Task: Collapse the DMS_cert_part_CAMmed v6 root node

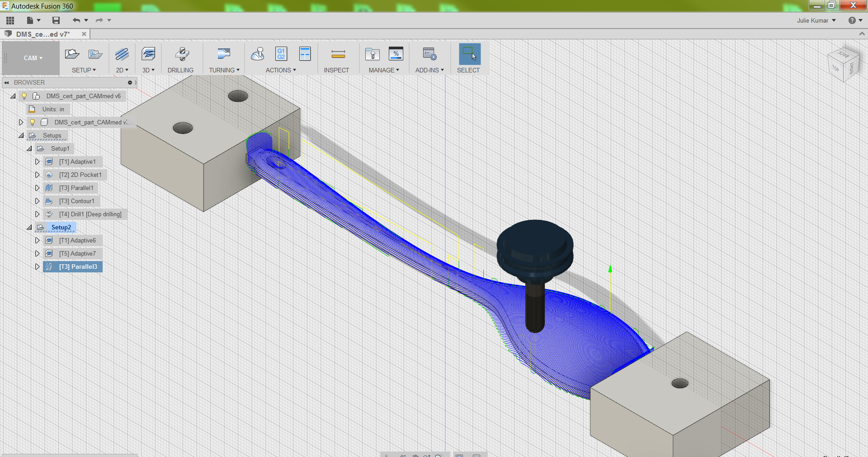Action: [x=13, y=96]
